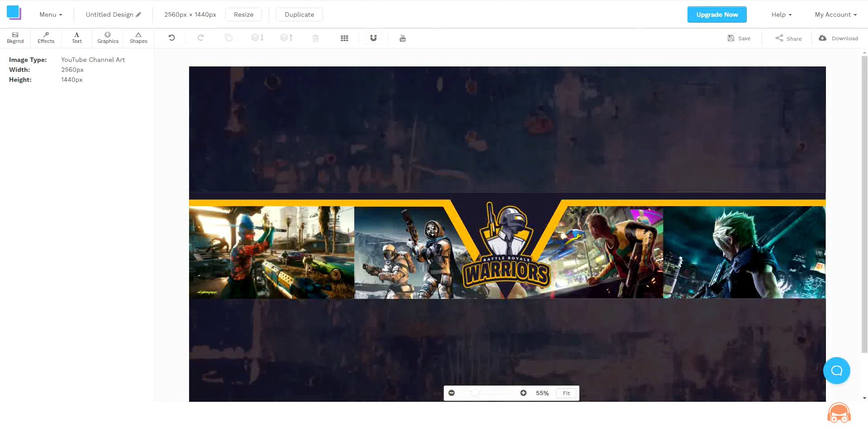Image resolution: width=868 pixels, height=442 pixels.
Task: Click the Upgrade Now button
Action: [716, 14]
